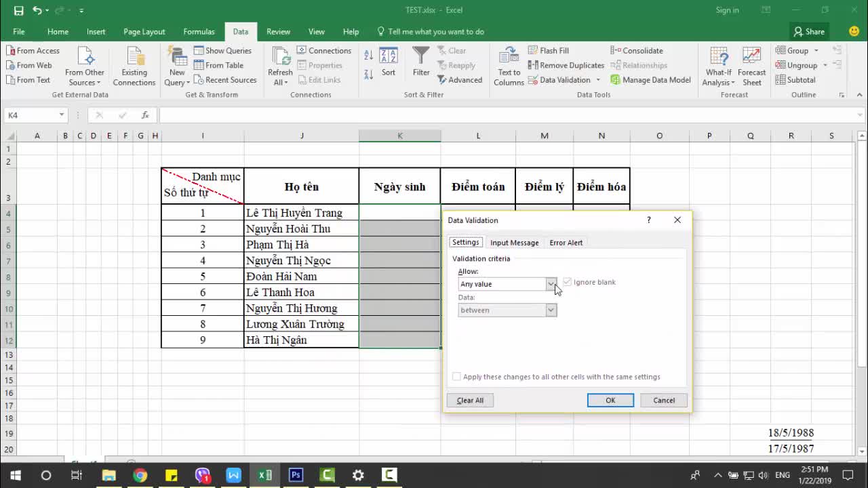
Task: Open Help question mark in Data Validation dialog
Action: 649,220
